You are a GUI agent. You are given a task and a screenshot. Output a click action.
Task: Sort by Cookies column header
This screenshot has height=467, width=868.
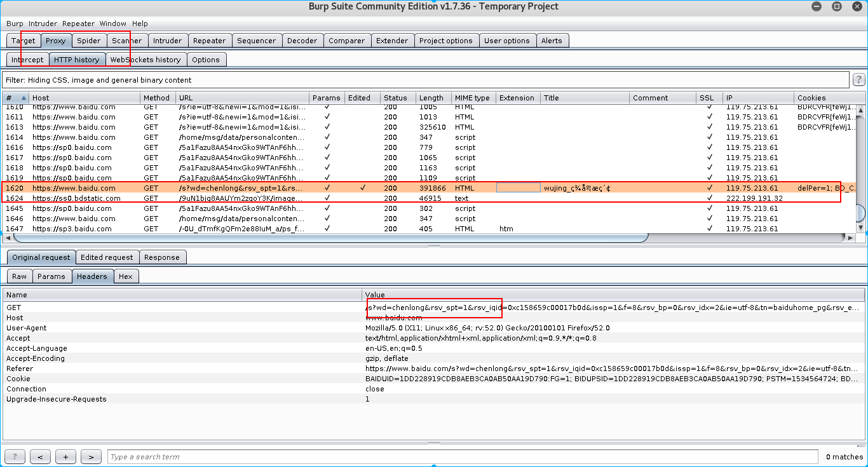click(x=829, y=98)
